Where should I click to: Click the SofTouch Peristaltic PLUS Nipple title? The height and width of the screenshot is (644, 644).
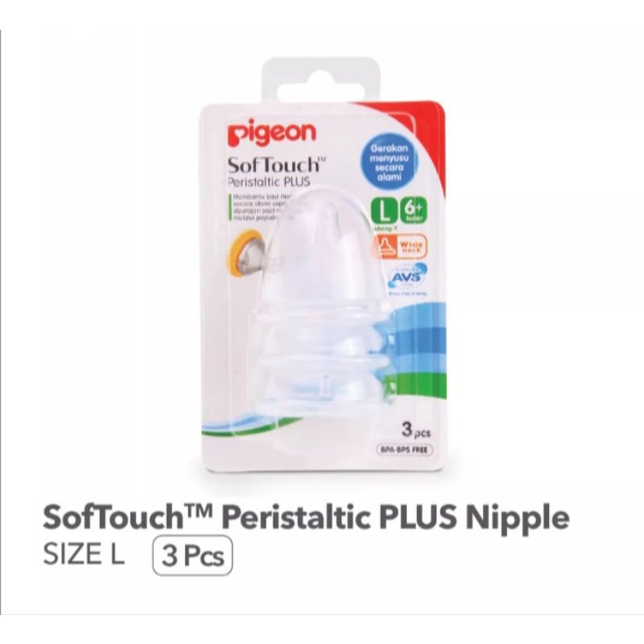pyautogui.click(x=306, y=518)
